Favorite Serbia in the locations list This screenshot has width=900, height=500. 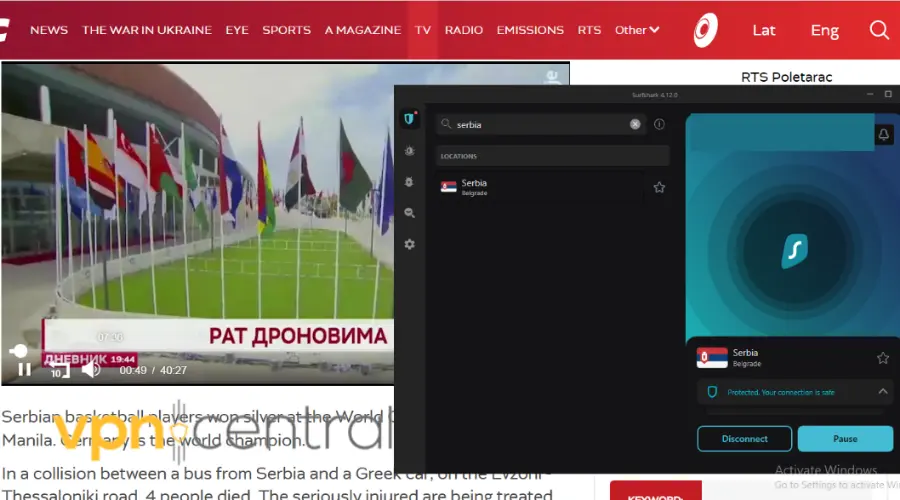(659, 187)
